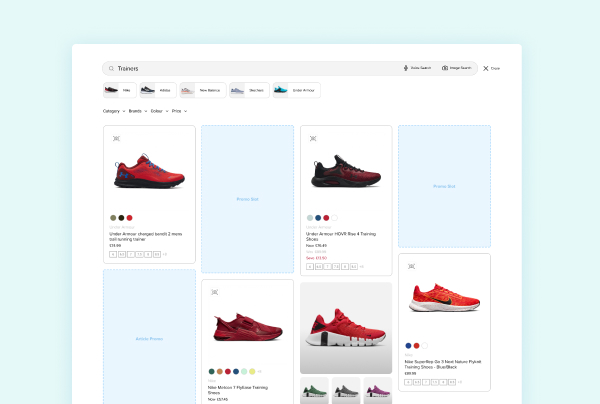
Task: Open the large red Nike trainer on the grey background
Action: [346, 328]
